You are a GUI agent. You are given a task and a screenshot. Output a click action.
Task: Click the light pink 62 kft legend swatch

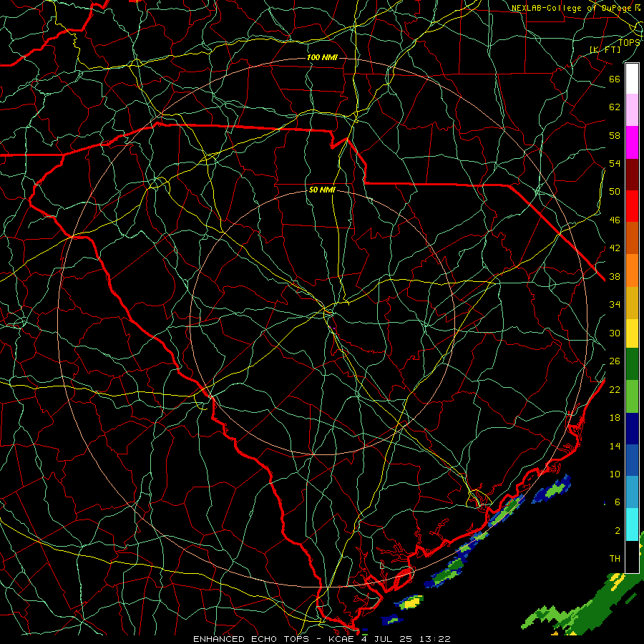632,110
